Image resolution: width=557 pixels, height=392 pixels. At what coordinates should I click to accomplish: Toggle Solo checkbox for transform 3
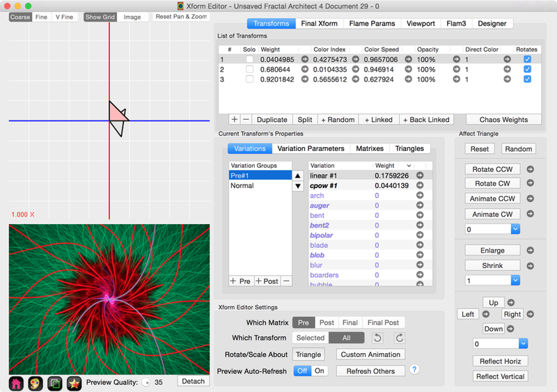(x=250, y=79)
